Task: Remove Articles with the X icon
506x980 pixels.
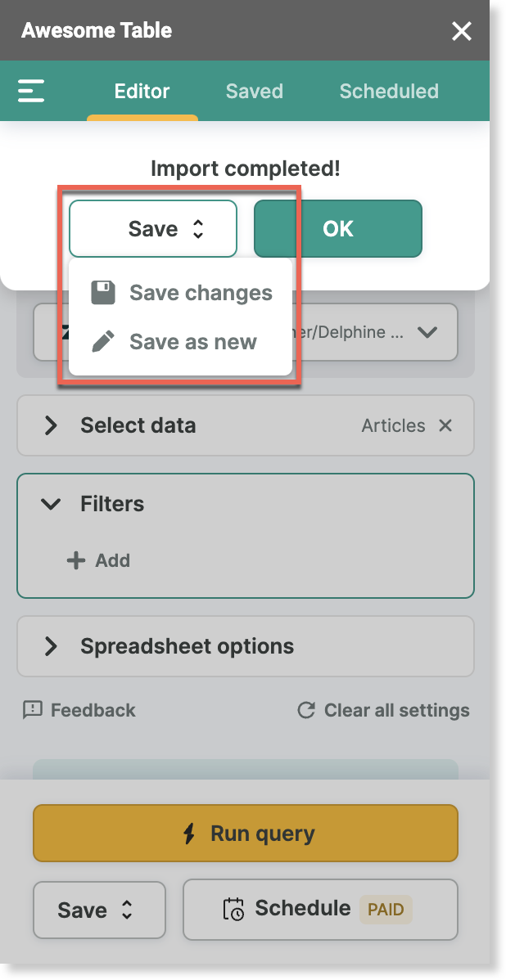Action: pos(445,425)
